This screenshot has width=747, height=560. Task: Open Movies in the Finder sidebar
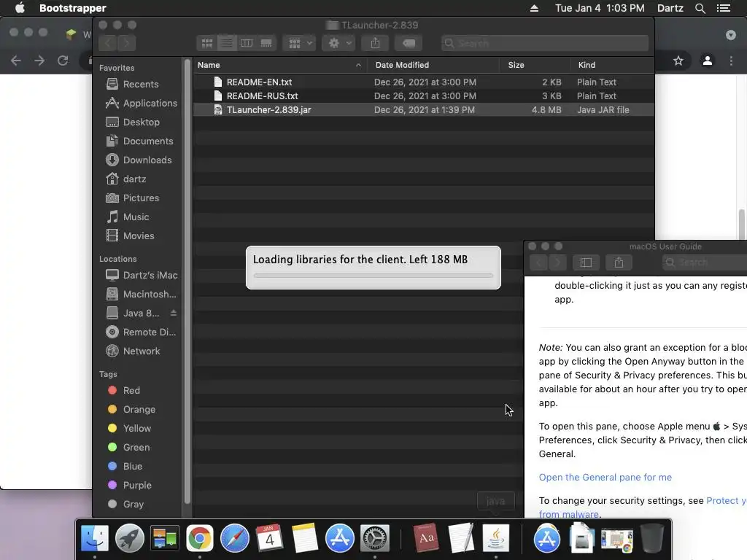point(130,236)
